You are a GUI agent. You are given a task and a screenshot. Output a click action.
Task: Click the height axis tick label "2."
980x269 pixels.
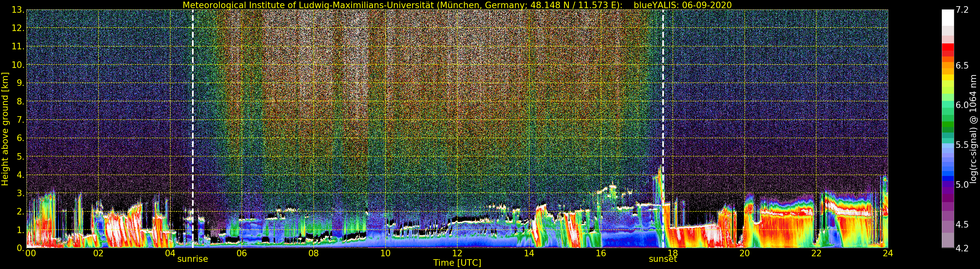tap(20, 212)
